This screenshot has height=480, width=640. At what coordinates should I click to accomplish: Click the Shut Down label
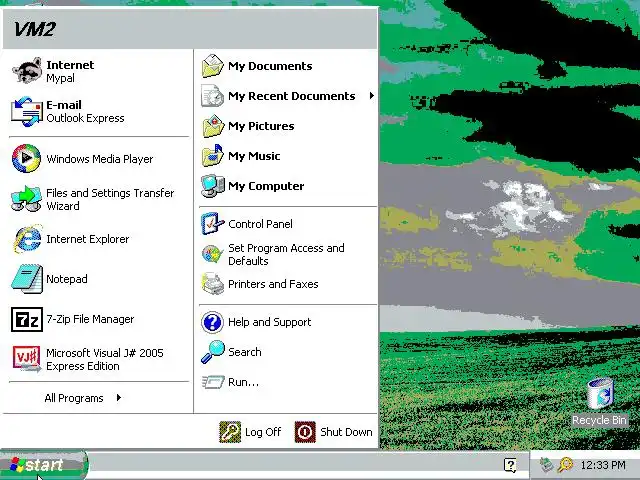tap(346, 432)
